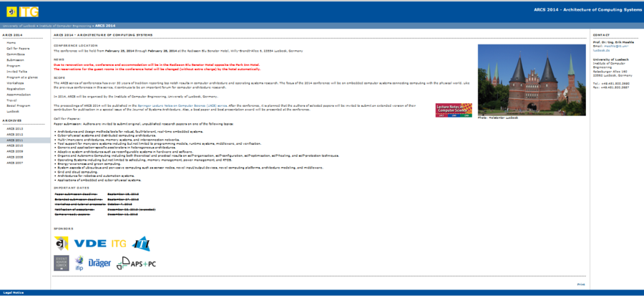Click the News heading

(x=59, y=59)
